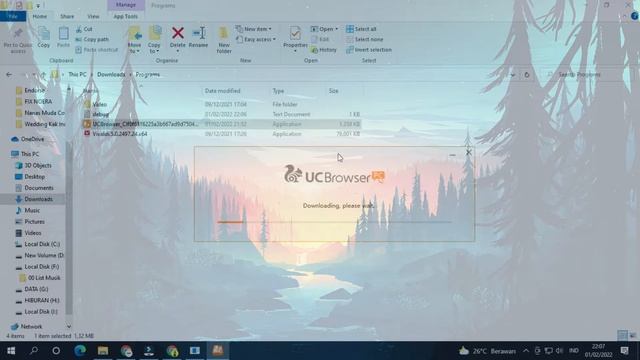
Task: Open Desktop in navigation pane
Action: (x=34, y=177)
